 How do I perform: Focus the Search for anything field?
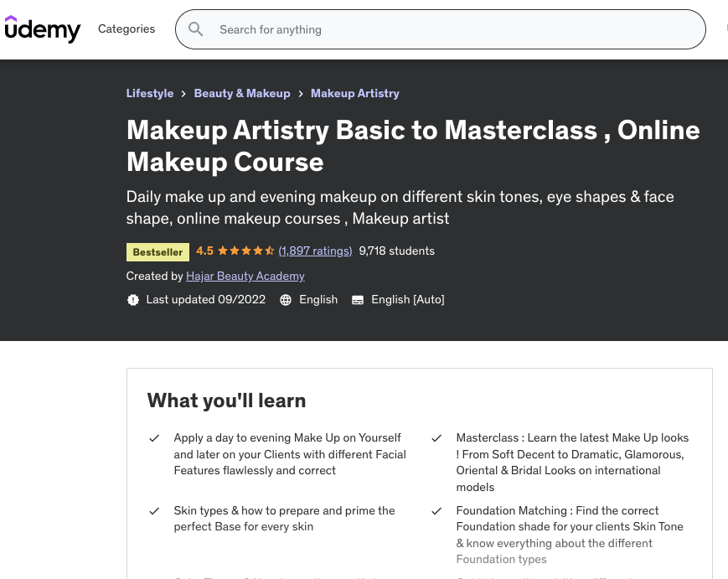coord(452,29)
